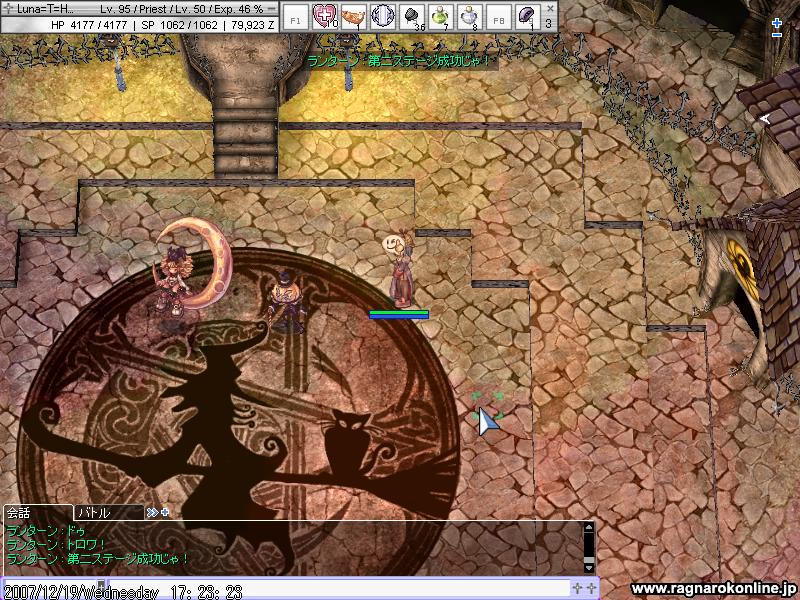Minimize the basic info window
This screenshot has height=600, width=800.
[272, 9]
